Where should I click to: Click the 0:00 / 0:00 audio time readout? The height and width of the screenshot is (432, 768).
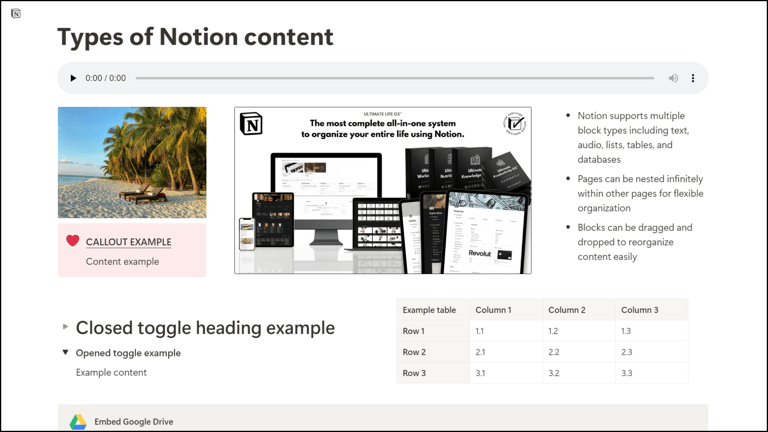(105, 78)
